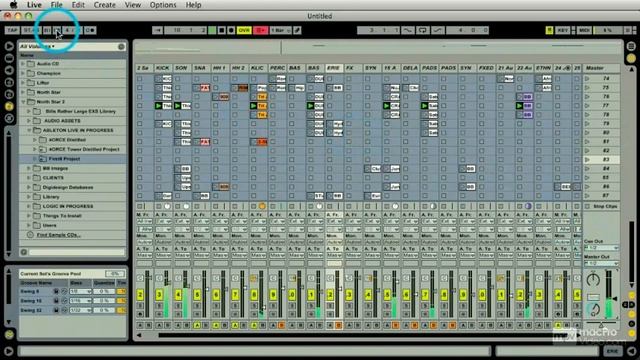This screenshot has height=360, width=640.
Task: Toggle the yellow computer MIDI keyboard icon
Action: 549,30
